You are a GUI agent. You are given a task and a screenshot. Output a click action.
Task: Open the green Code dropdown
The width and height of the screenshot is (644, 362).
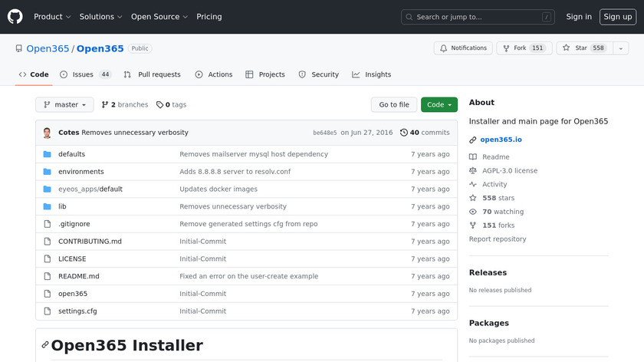pyautogui.click(x=439, y=105)
